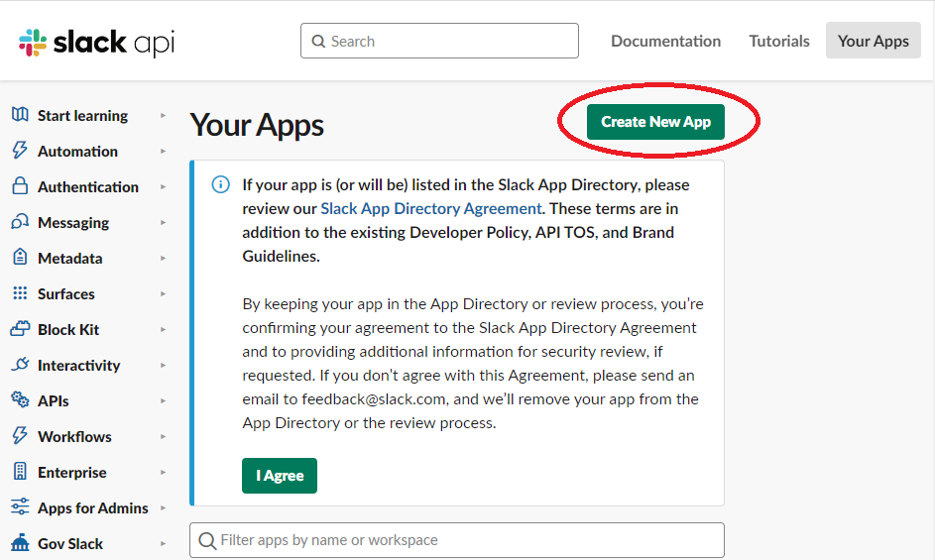
Task: Click the Authentication padlock icon
Action: point(20,186)
